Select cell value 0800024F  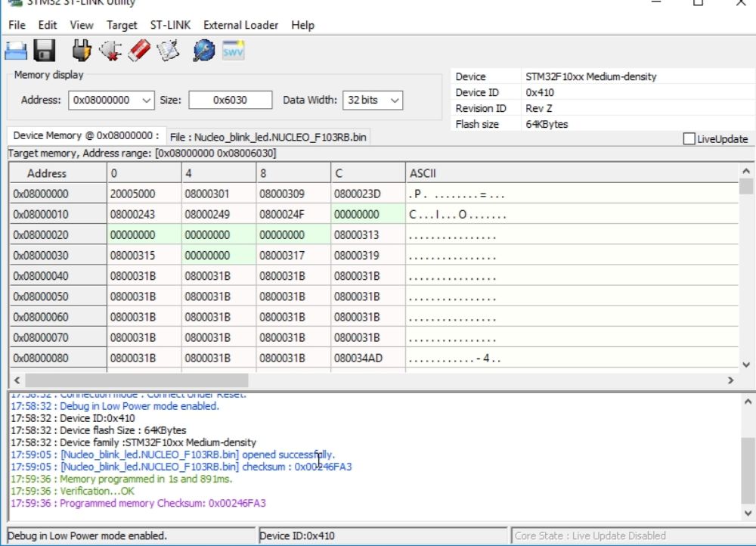tap(293, 214)
